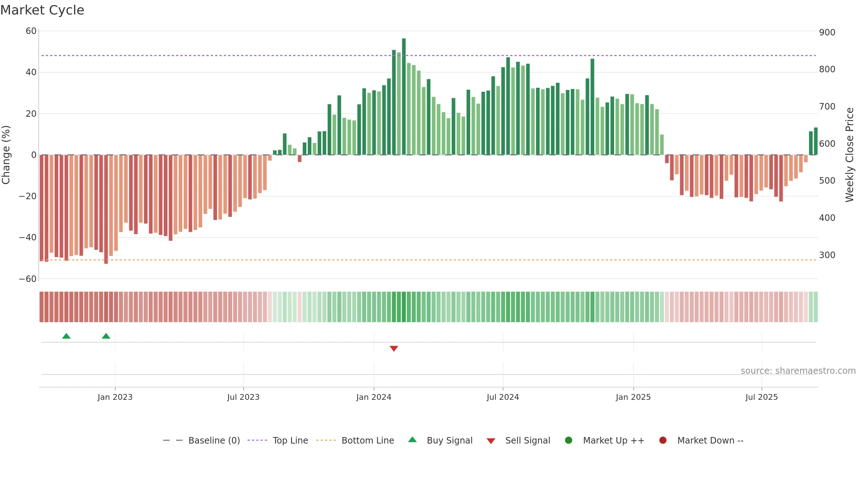Click the Buy Signal legend triangle icon
Screen dimensions: 868x488
[x=412, y=440]
